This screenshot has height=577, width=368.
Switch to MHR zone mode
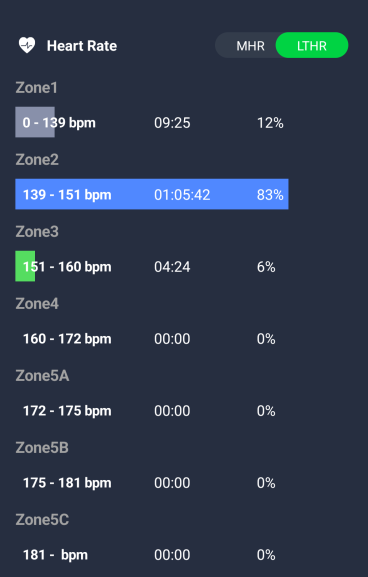[x=250, y=46]
